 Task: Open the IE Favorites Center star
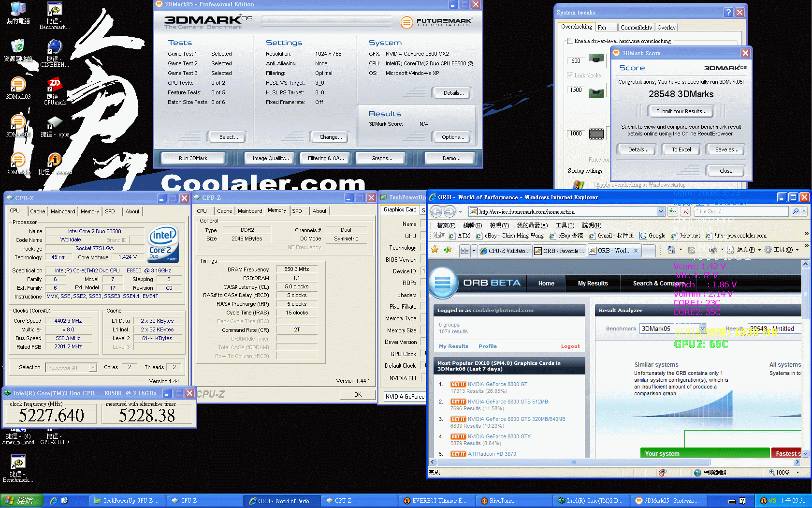pos(435,250)
